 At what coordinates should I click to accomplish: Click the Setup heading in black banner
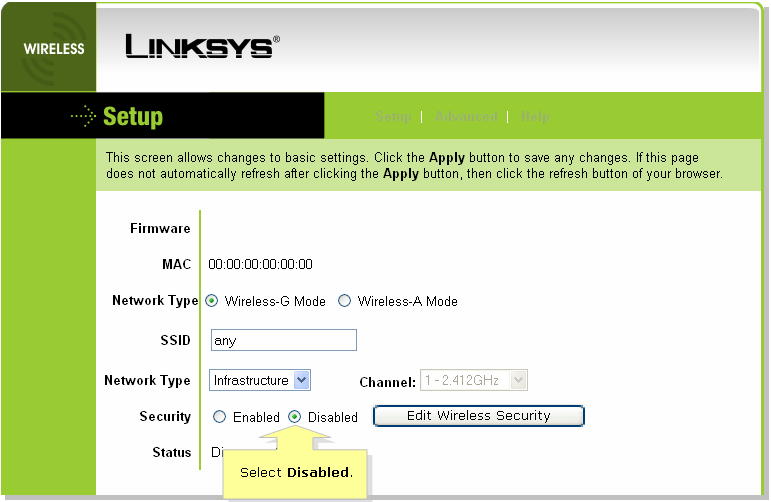click(133, 117)
